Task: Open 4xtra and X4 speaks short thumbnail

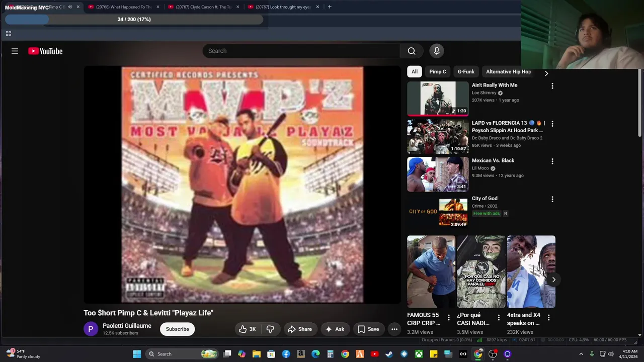Action: pos(531,271)
